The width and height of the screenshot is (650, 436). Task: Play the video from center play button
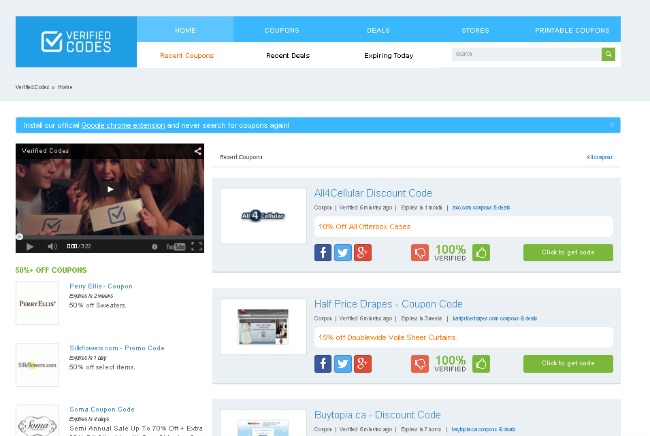point(110,189)
